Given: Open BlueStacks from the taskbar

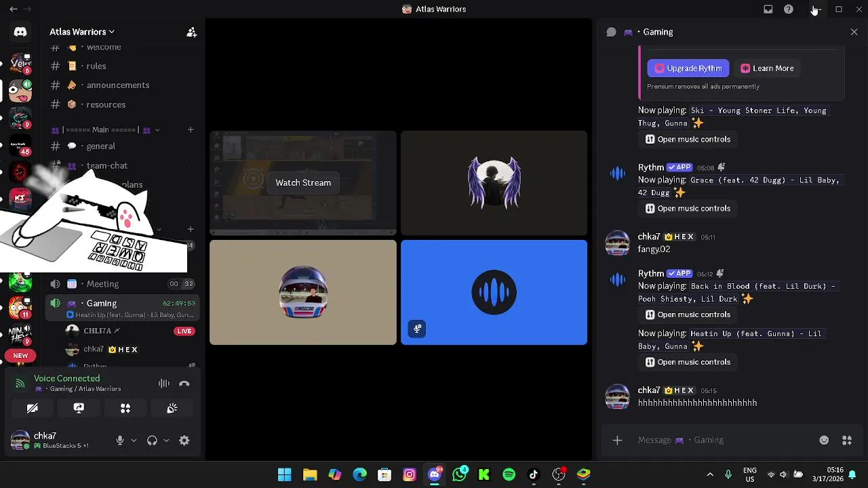Looking at the screenshot, I should coord(583,474).
